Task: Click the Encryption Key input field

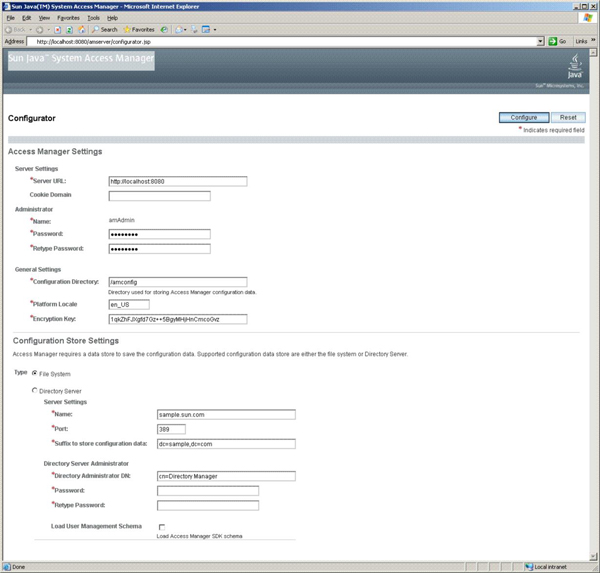Action: click(178, 319)
